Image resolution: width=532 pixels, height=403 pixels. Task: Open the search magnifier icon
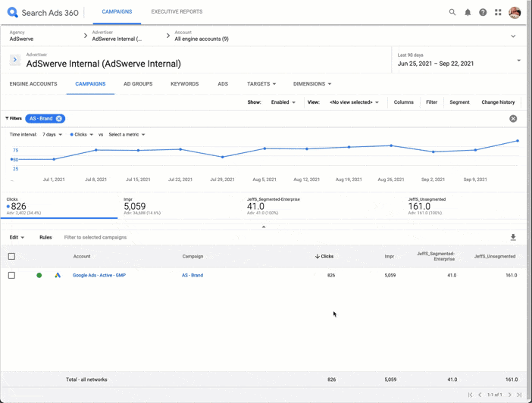pyautogui.click(x=452, y=12)
